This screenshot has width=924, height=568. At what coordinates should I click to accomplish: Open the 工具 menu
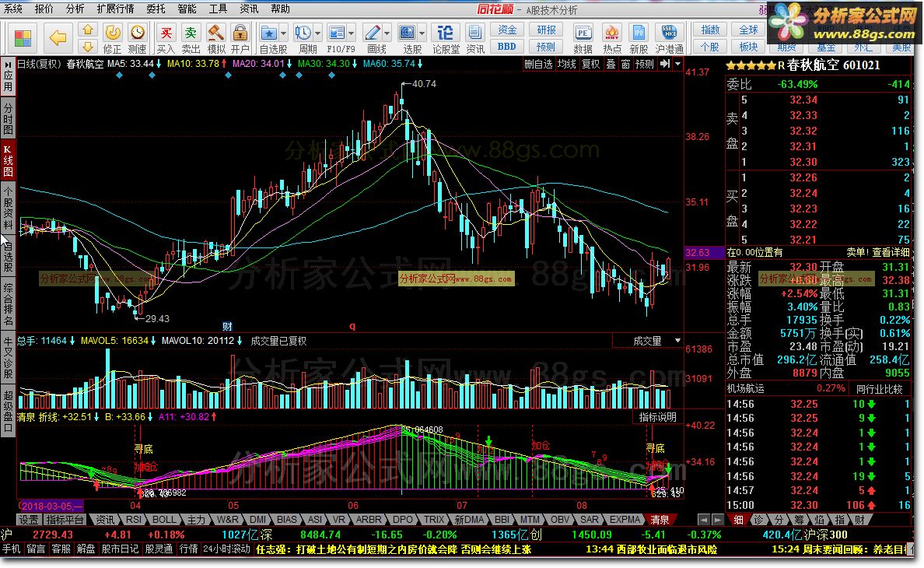tap(218, 9)
